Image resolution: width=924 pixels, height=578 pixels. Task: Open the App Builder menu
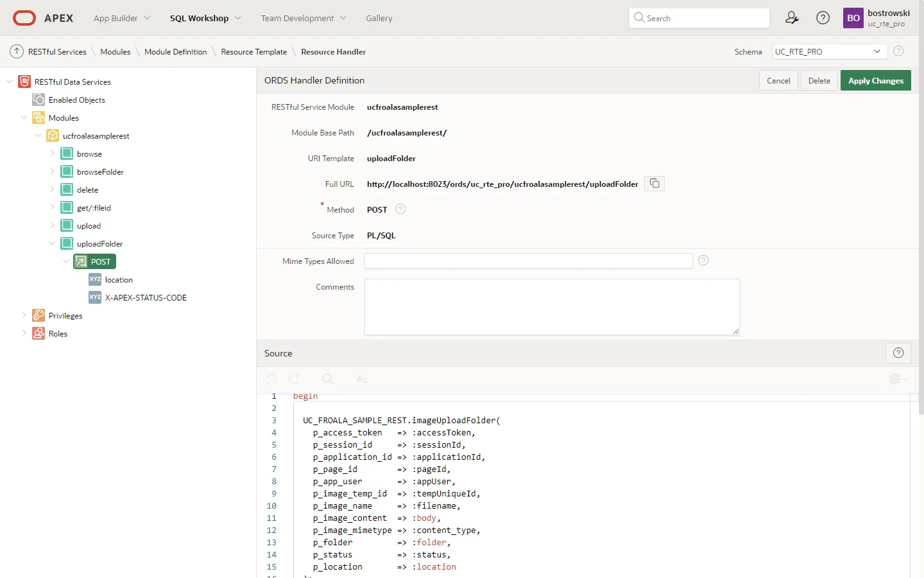click(122, 18)
